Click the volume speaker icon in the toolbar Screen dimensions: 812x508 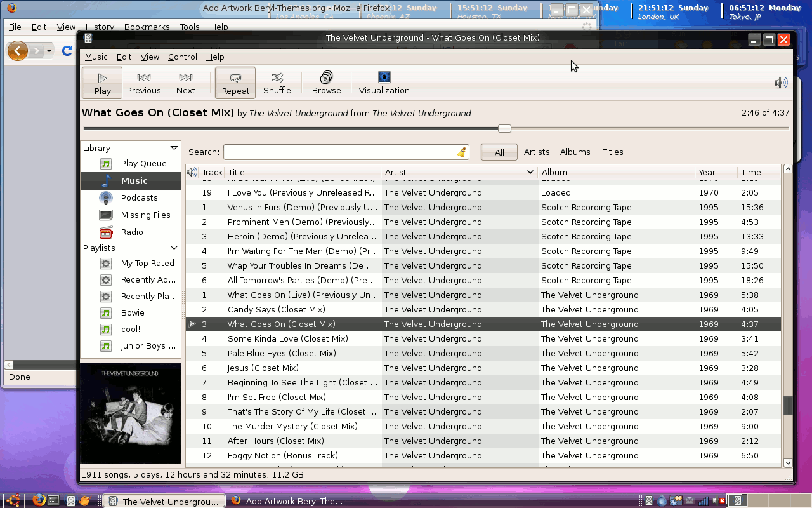coord(781,83)
